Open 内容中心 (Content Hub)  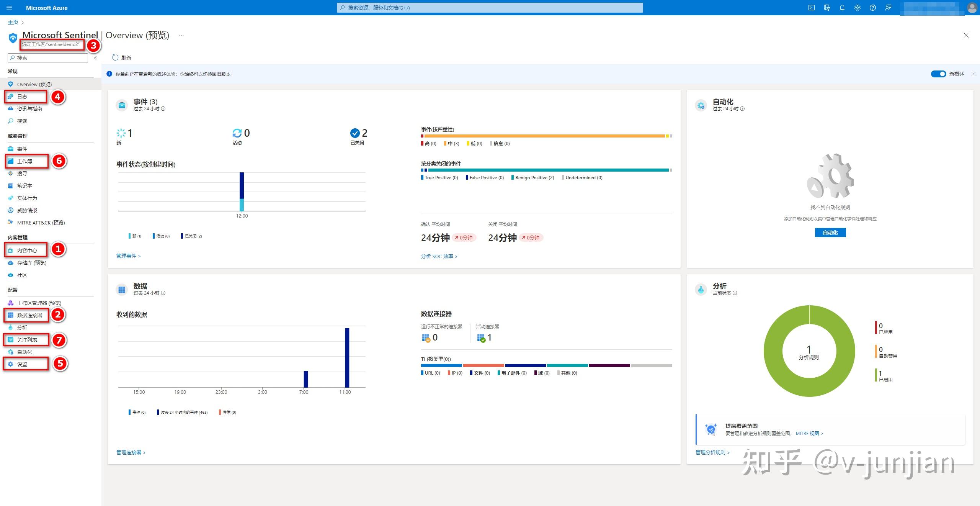(27, 250)
